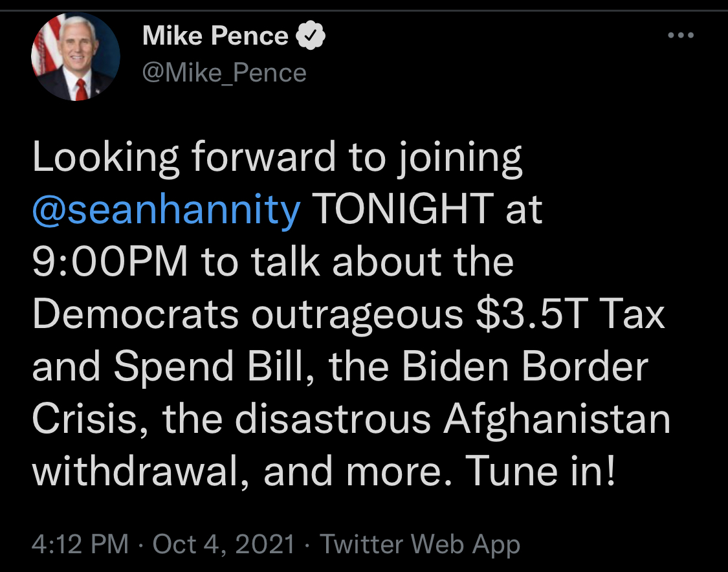The height and width of the screenshot is (572, 728).
Task: Click the Looking forward to joining line
Action: coord(277,159)
